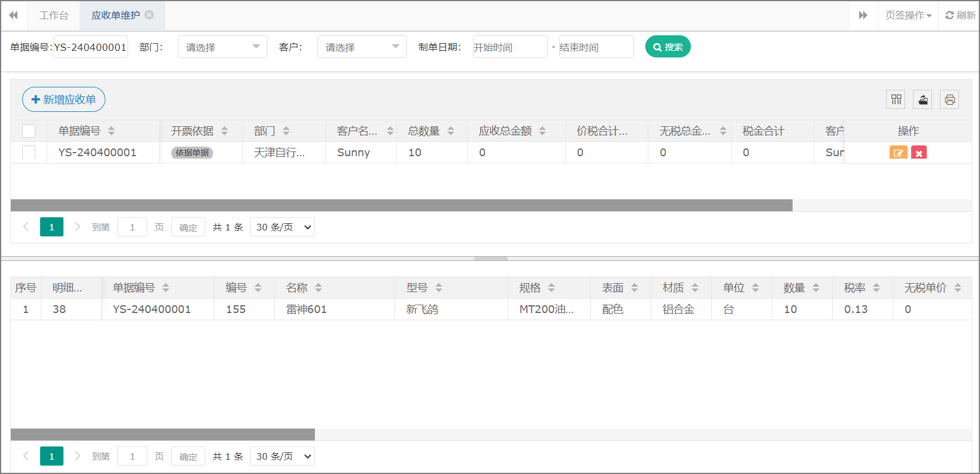Click the 搜索 button
The width and height of the screenshot is (980, 474).
668,47
